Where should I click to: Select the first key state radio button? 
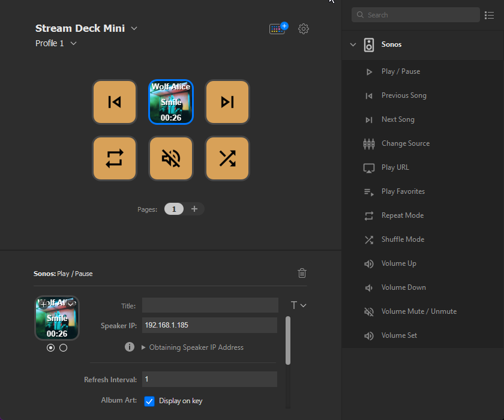coord(50,347)
